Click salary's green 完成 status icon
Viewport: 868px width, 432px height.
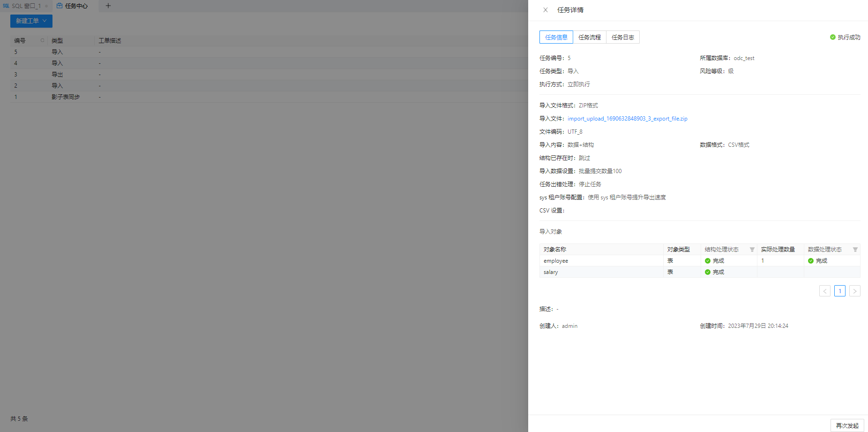(708, 272)
